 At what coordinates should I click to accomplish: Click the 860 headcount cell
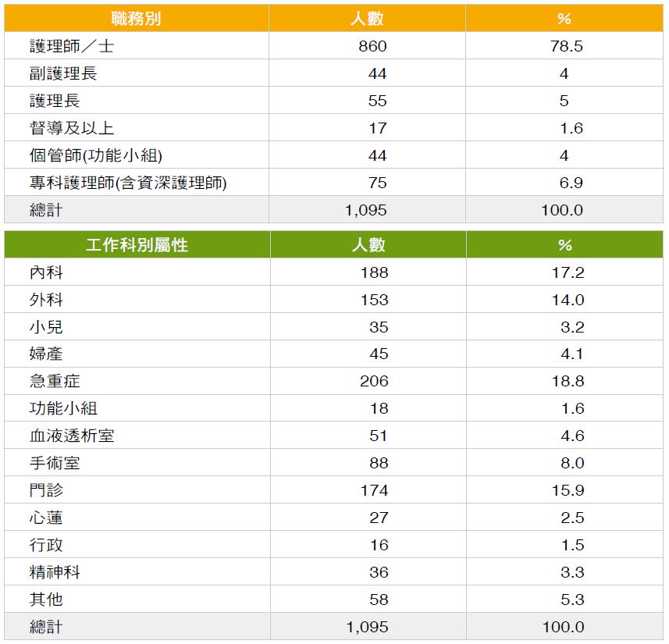(x=372, y=46)
